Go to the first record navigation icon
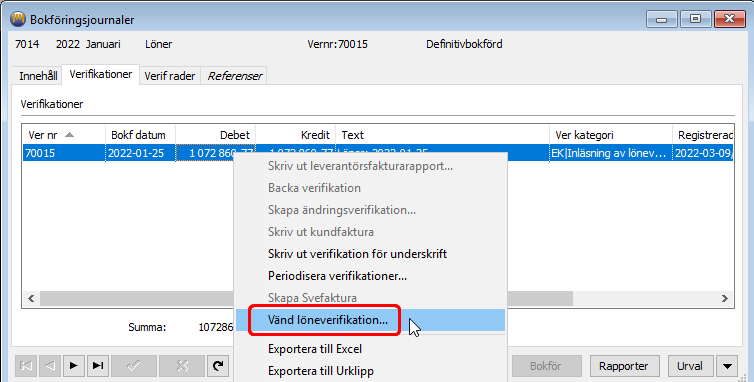This screenshot has width=754, height=382. coord(26,366)
